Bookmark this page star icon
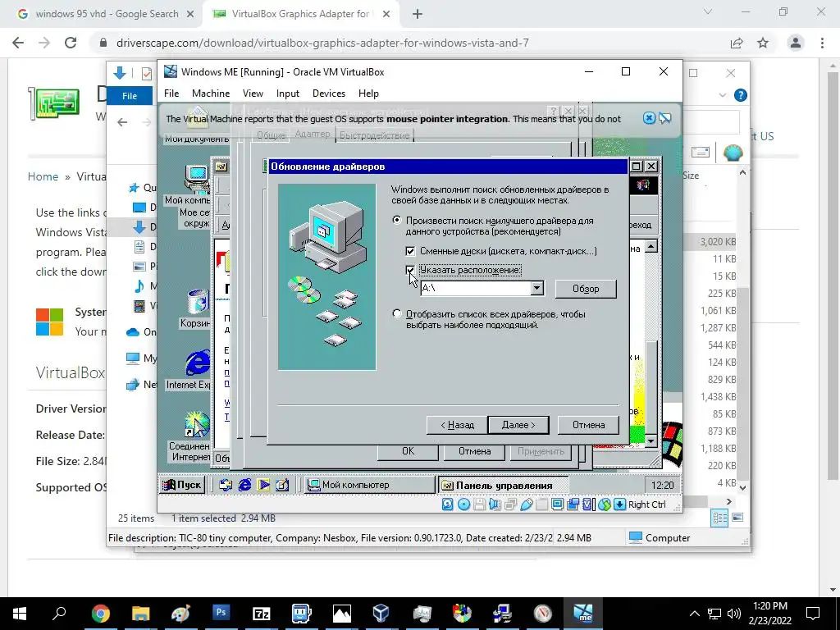This screenshot has height=630, width=840. [763, 43]
